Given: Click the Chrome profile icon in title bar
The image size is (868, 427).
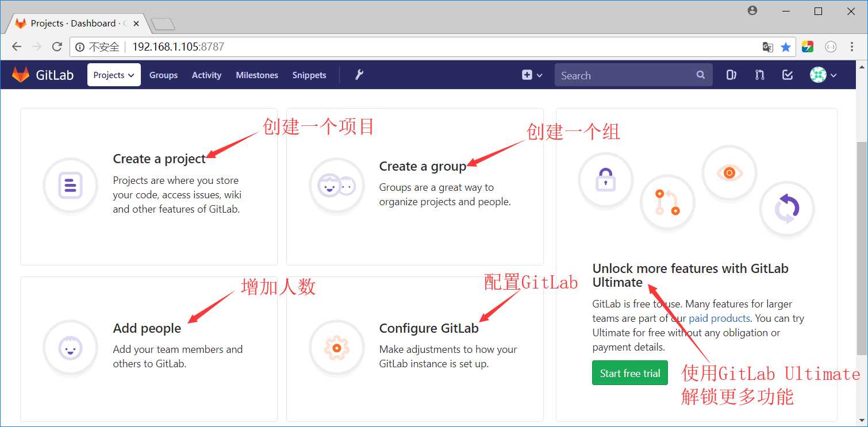Looking at the screenshot, I should 752,10.
